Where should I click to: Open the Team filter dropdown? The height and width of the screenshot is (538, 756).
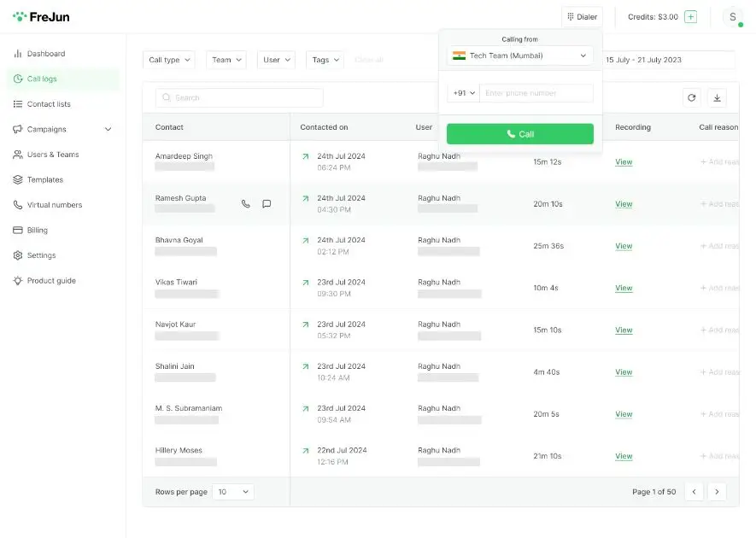(226, 60)
